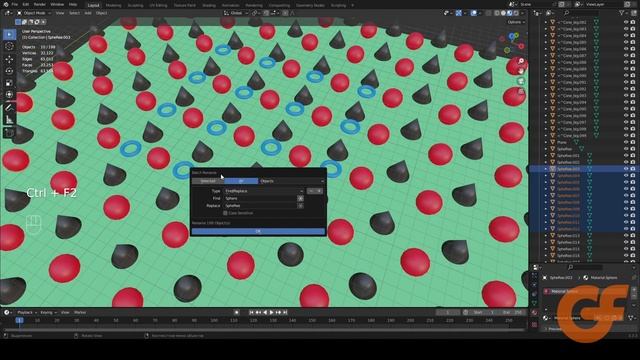Select the Annotate tool

(x=9, y=108)
